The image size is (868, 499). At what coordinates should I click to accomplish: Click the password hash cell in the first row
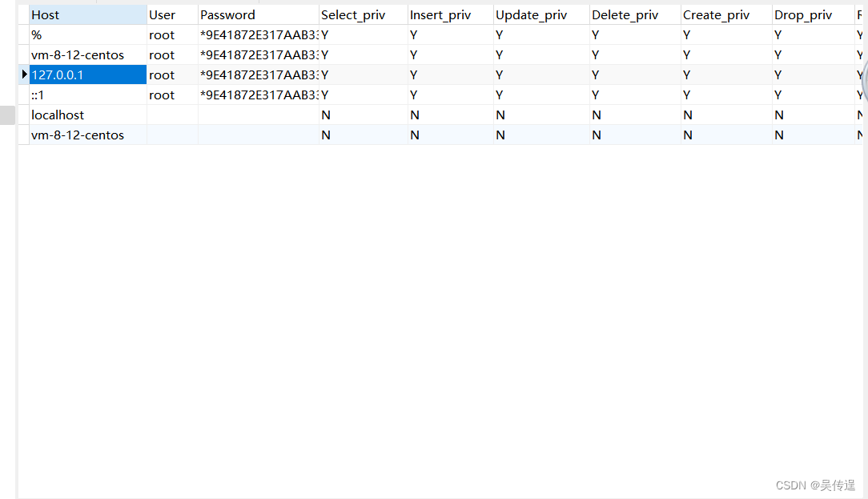256,34
